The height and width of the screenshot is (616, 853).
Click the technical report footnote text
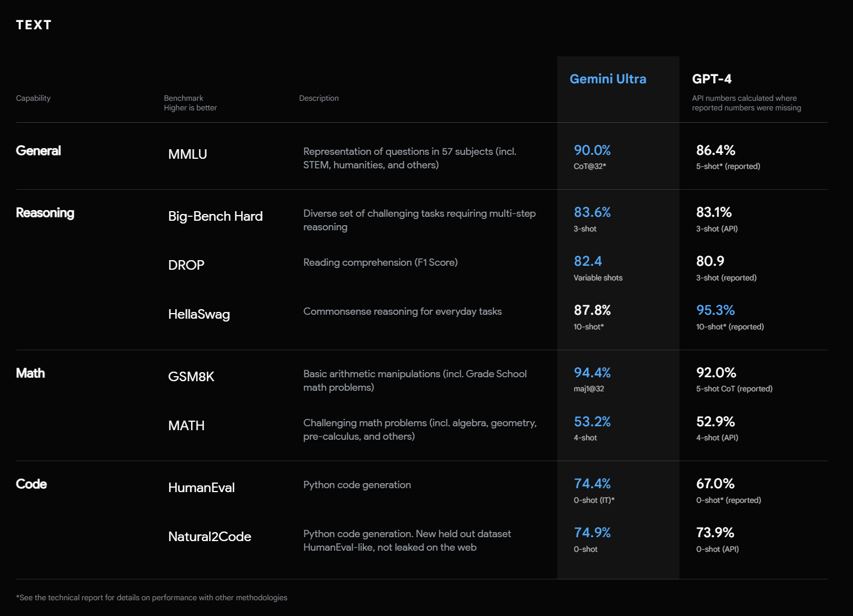[152, 597]
